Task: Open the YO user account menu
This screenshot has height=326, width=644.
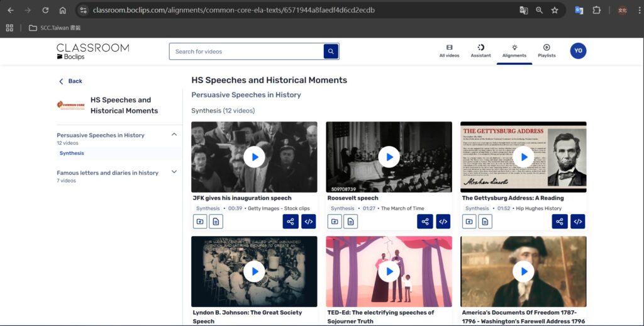Action: (x=578, y=51)
